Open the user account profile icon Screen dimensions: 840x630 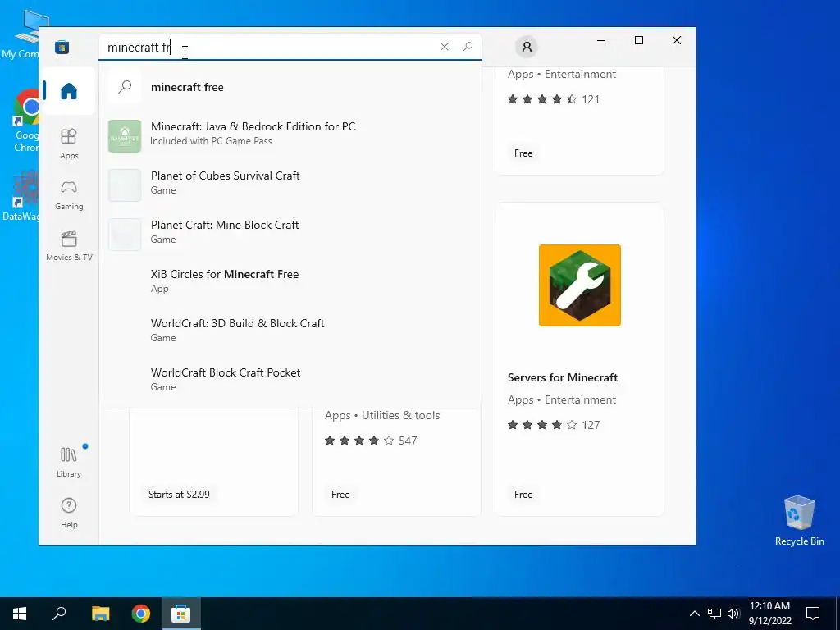pos(527,47)
